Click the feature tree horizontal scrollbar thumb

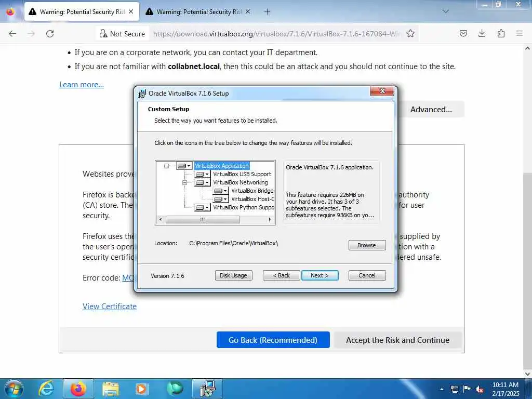tap(203, 220)
